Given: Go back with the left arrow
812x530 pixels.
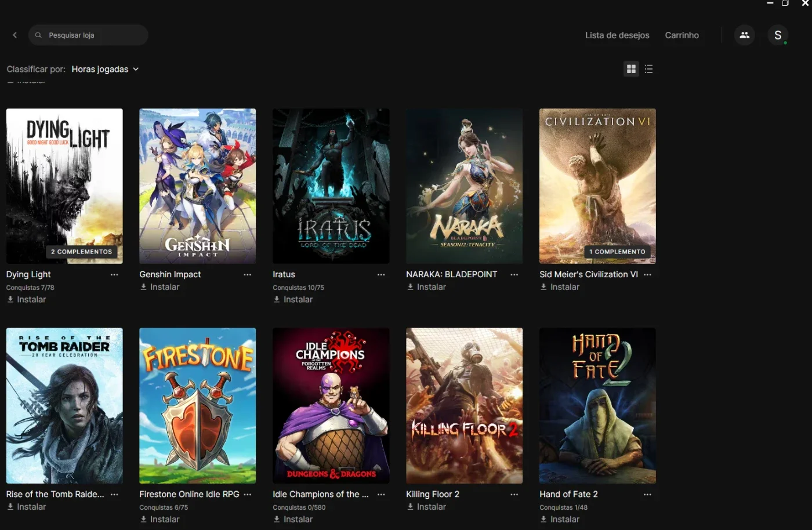Looking at the screenshot, I should [x=14, y=35].
